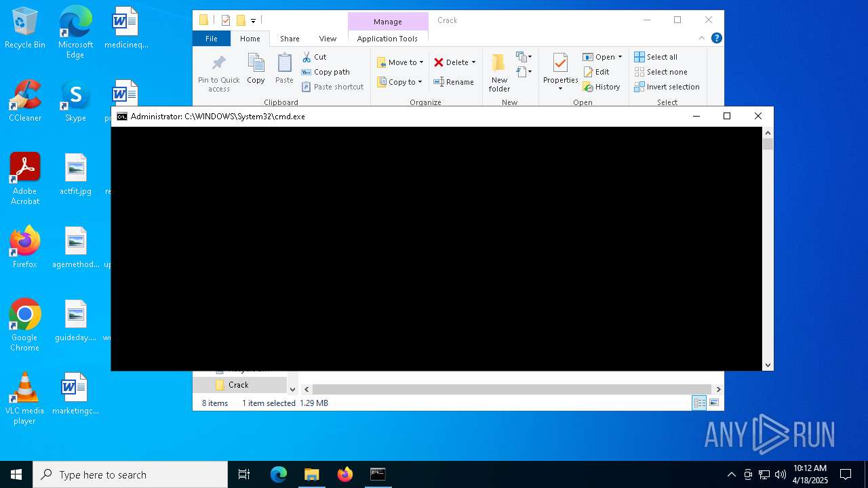This screenshot has width=868, height=488.
Task: Click the Paste button in Clipboard group
Action: 284,69
